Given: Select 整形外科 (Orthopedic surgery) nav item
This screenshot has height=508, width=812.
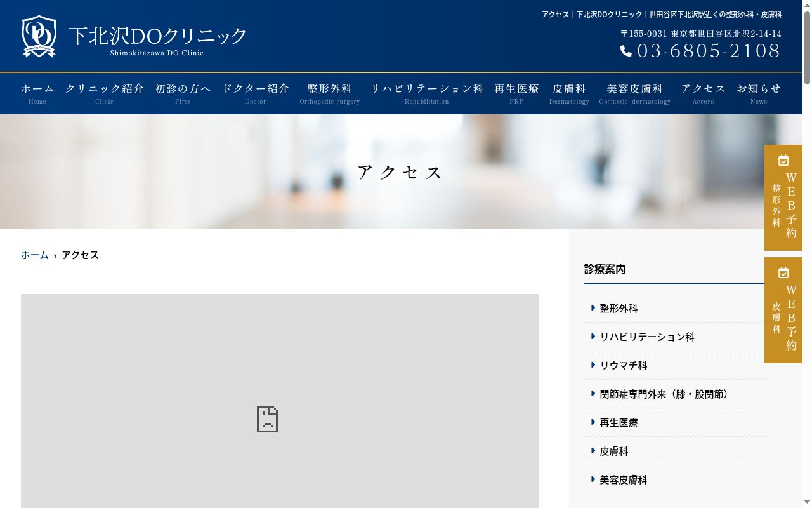Looking at the screenshot, I should [x=330, y=93].
